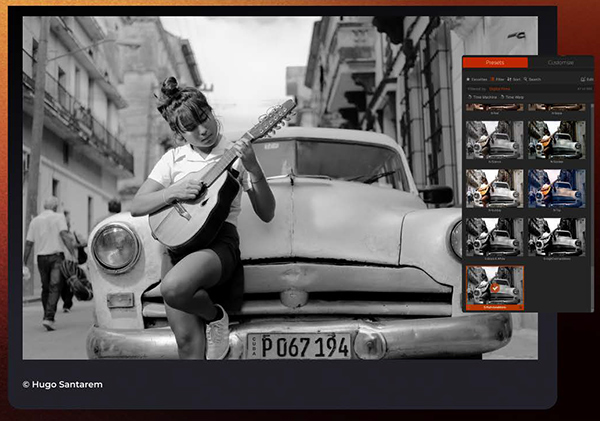Click the Hugo Santarem photo credit
The width and height of the screenshot is (600, 421).
[62, 384]
